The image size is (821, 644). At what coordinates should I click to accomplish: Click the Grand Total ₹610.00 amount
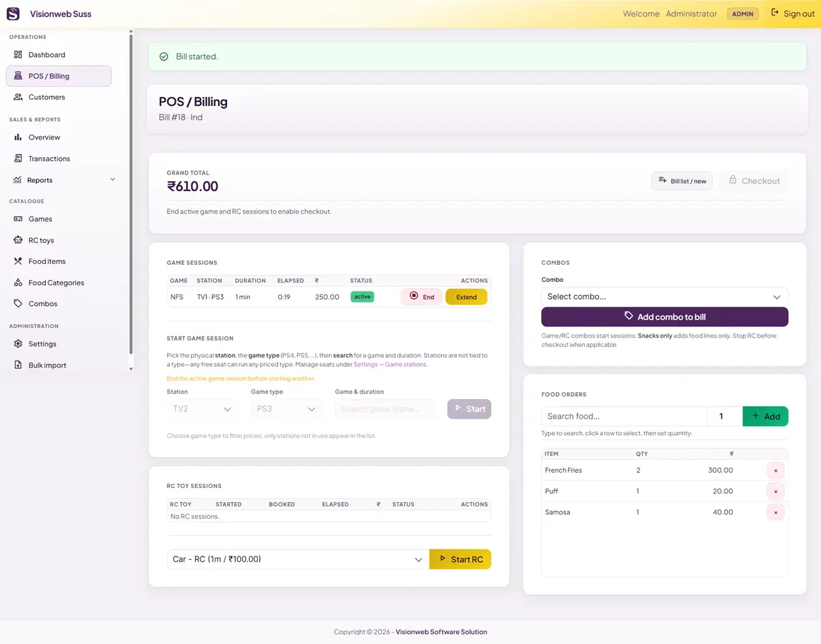click(x=193, y=186)
